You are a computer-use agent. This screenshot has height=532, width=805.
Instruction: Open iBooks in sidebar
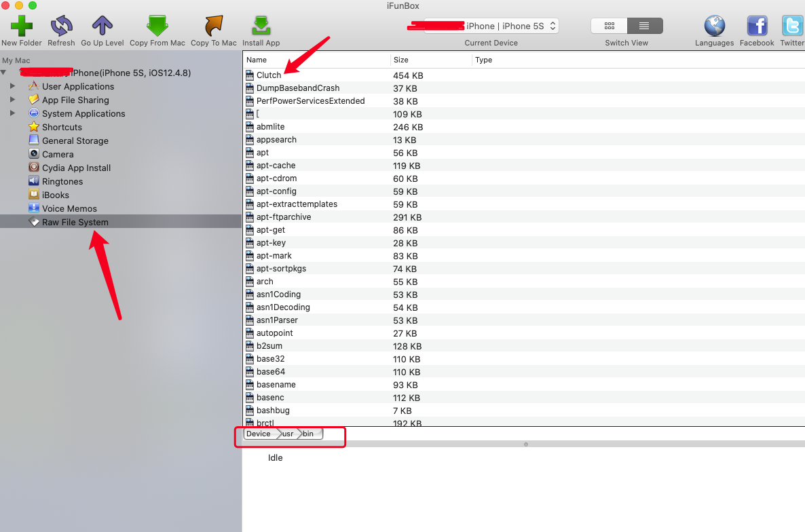coord(56,195)
